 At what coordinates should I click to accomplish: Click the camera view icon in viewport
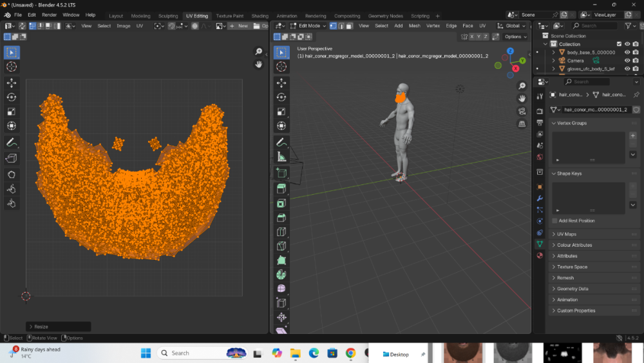point(522,111)
